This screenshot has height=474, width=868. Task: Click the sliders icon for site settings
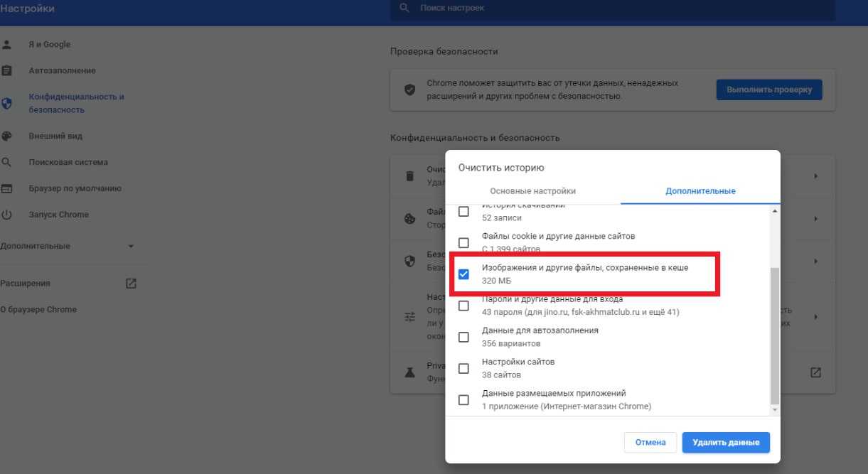pyautogui.click(x=409, y=317)
